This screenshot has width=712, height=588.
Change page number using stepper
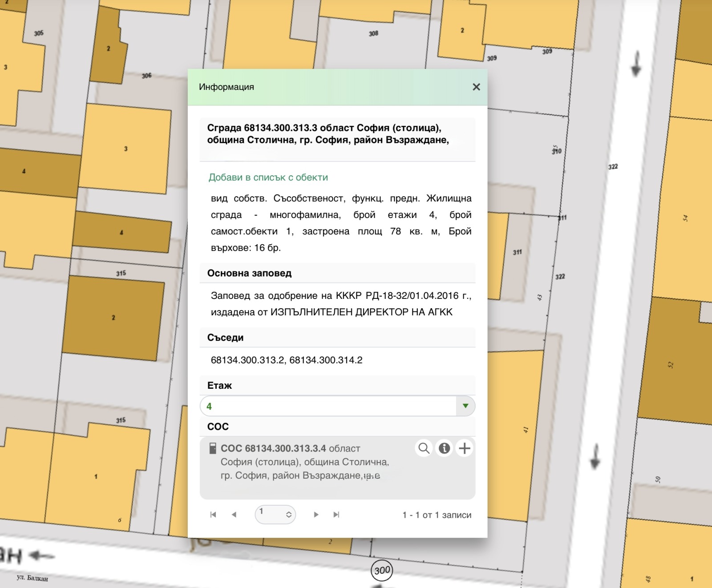tap(288, 515)
